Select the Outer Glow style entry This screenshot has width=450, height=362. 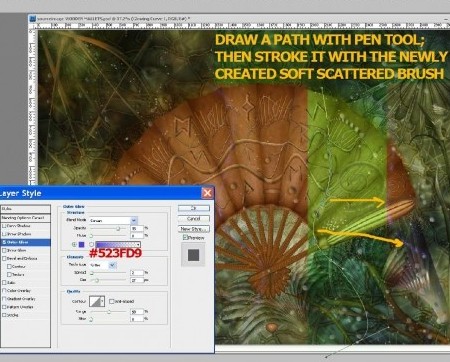coord(25,242)
